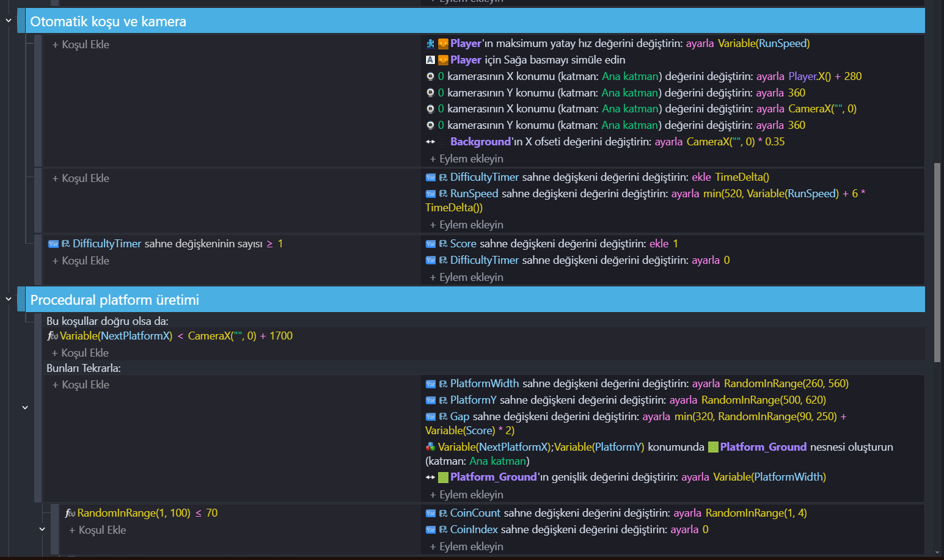This screenshot has width=944, height=560.
Task: Collapse the 'Otomatik koşu ve kamera' group
Action: (x=9, y=21)
